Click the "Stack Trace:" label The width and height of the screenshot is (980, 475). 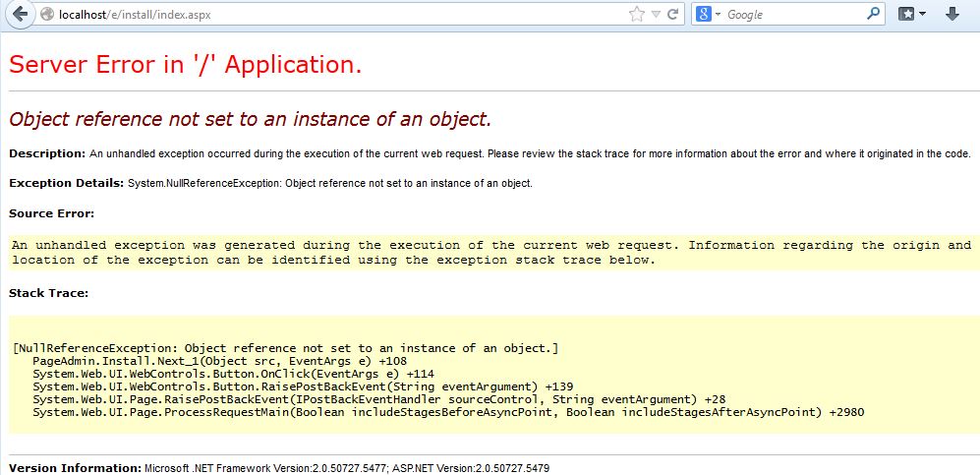[x=48, y=293]
